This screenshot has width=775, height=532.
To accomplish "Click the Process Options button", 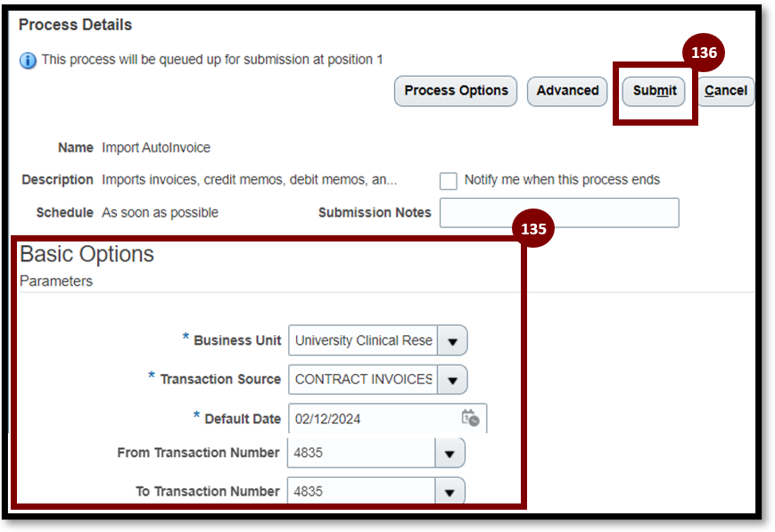I will (456, 91).
